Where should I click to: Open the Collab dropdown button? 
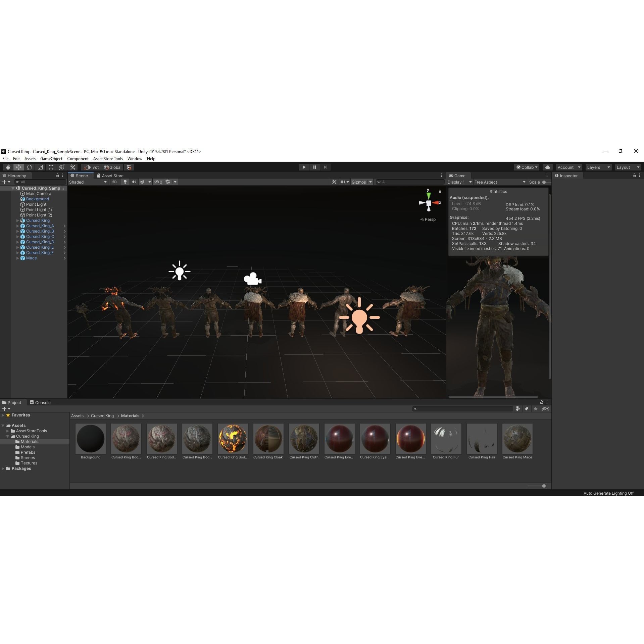tap(526, 167)
